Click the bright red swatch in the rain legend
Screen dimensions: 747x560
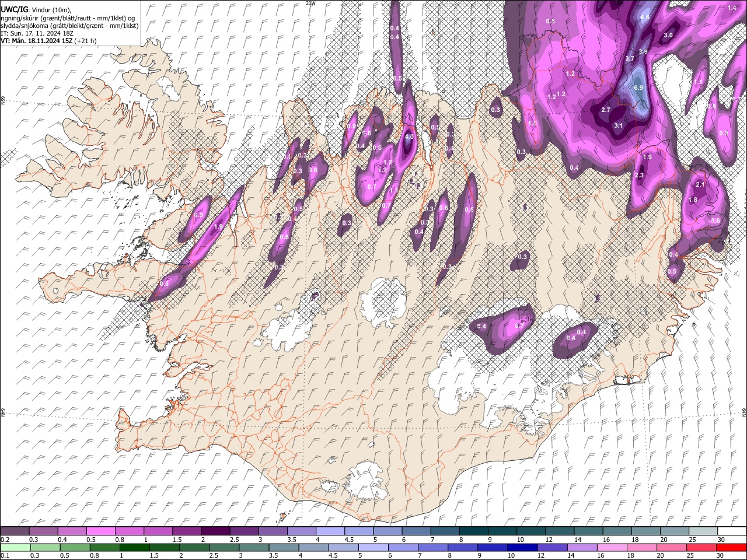[x=731, y=547]
